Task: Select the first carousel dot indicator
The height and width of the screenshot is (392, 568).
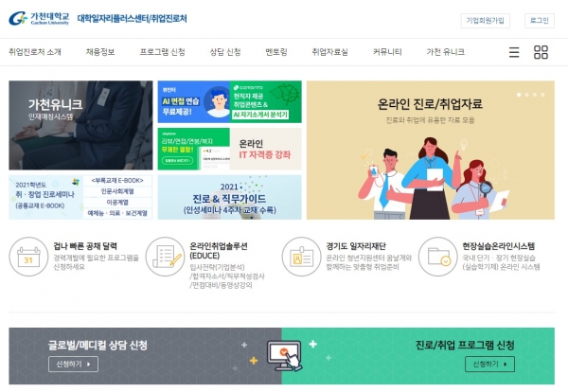Action: pos(519,95)
